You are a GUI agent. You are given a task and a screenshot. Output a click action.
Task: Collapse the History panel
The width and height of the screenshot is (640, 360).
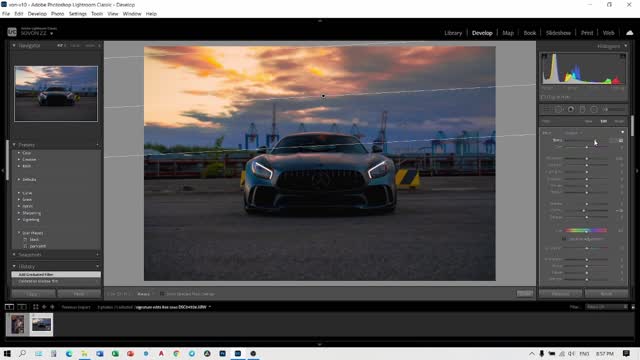point(14,267)
